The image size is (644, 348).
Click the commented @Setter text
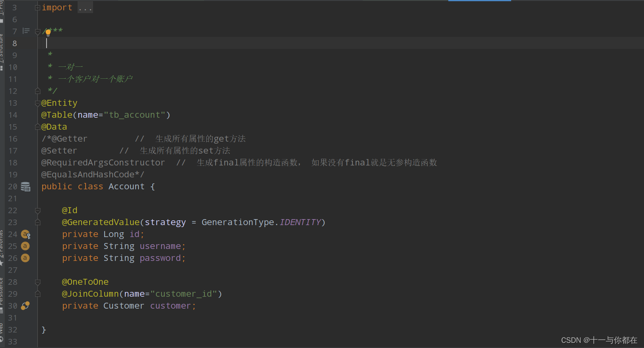click(59, 151)
